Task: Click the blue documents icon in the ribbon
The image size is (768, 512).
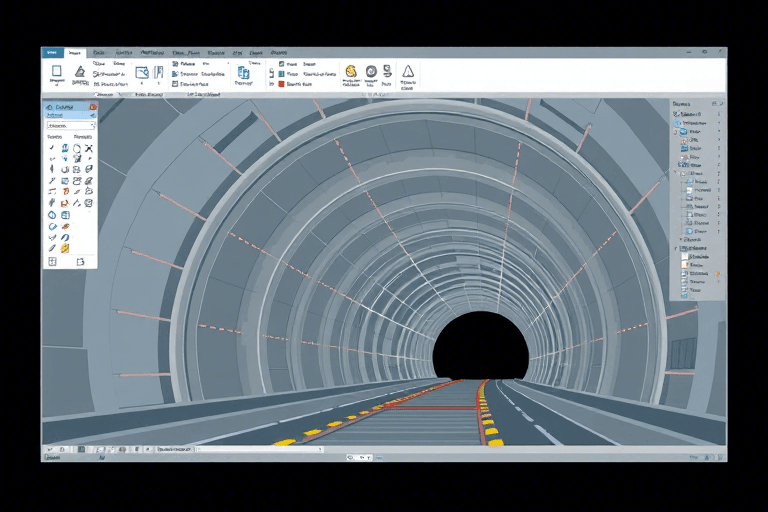Action: (242, 73)
